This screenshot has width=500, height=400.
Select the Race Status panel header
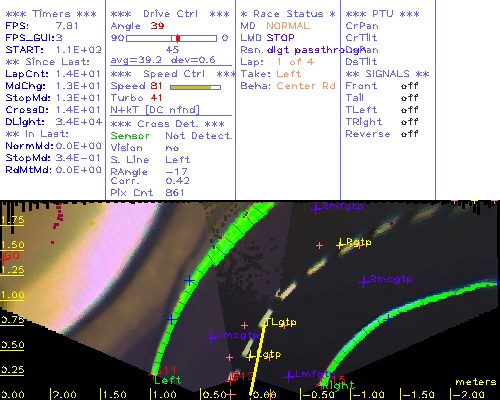coord(288,14)
